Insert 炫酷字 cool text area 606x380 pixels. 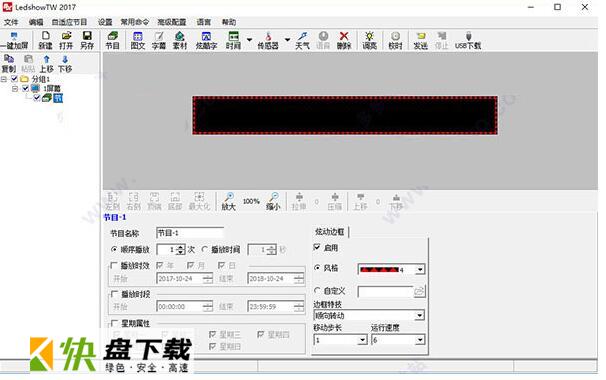tap(206, 41)
